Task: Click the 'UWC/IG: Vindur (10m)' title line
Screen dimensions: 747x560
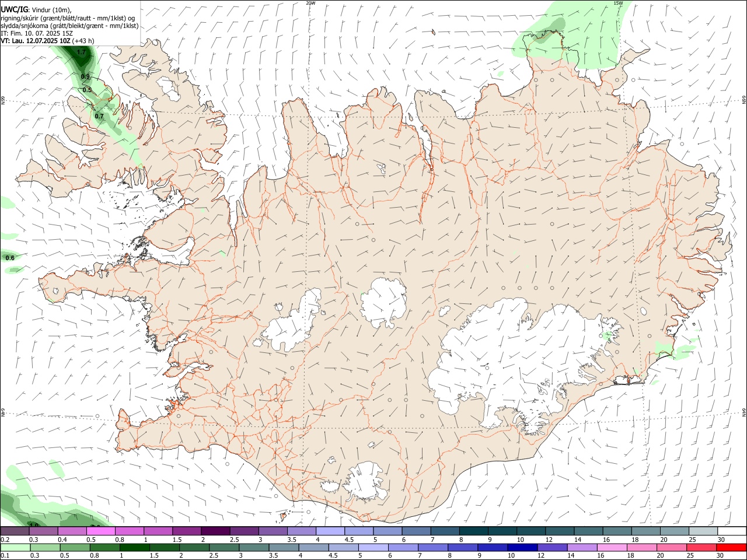Action: [36, 10]
